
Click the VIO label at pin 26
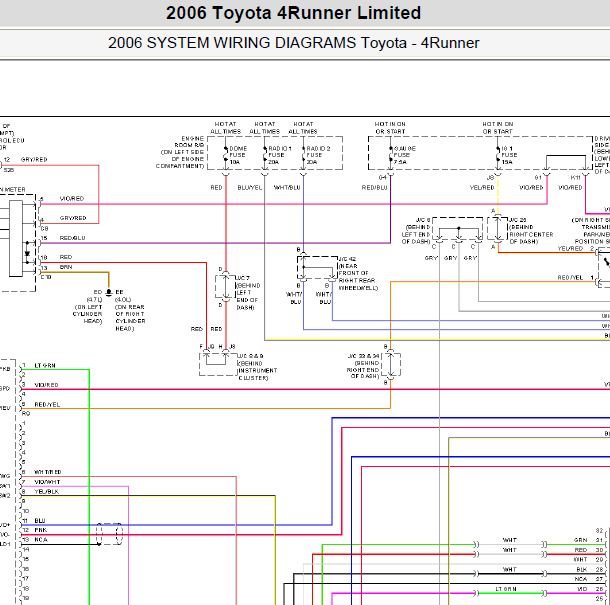click(x=582, y=589)
